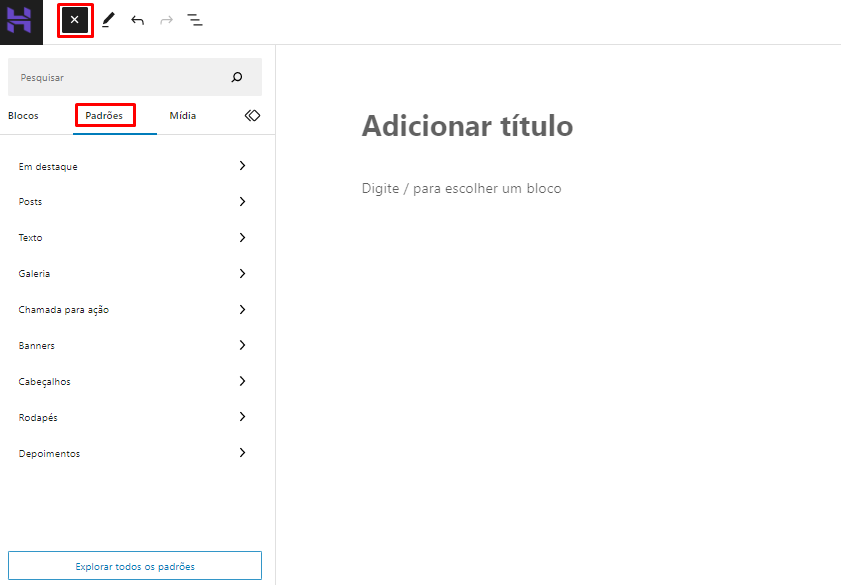Switch to the Blocos tab
The width and height of the screenshot is (841, 585).
[x=23, y=115]
